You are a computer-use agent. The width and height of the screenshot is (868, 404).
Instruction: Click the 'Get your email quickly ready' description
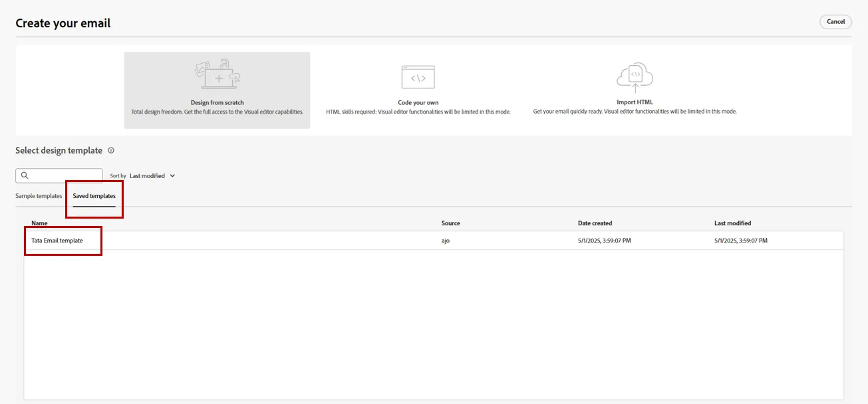635,112
